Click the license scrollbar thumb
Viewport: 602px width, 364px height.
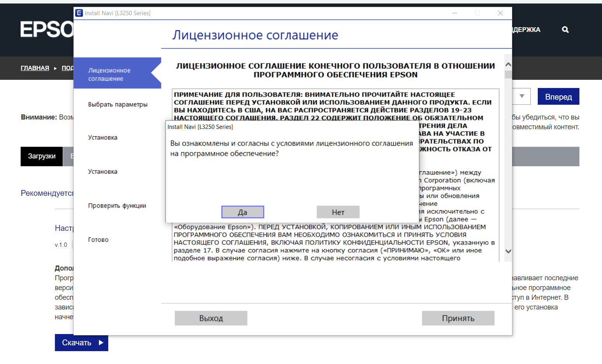point(508,74)
